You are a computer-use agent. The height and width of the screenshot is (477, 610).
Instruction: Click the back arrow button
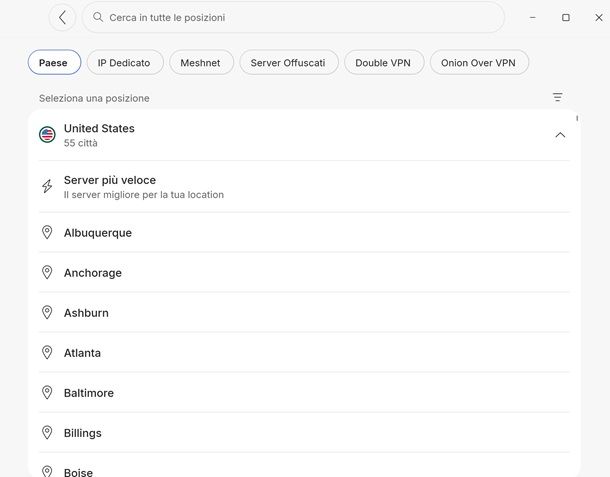(62, 17)
